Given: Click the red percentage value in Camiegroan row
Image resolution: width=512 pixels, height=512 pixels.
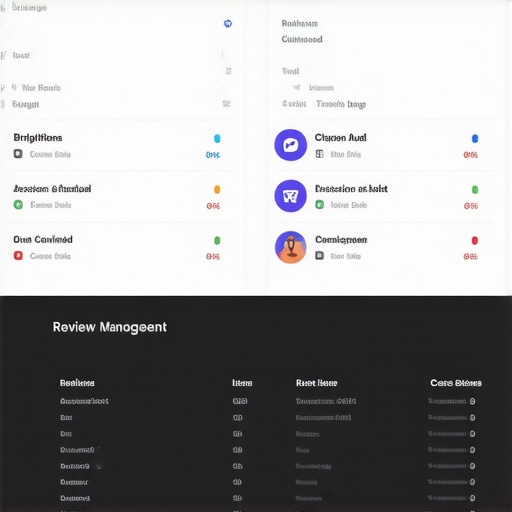Looking at the screenshot, I should click(470, 256).
